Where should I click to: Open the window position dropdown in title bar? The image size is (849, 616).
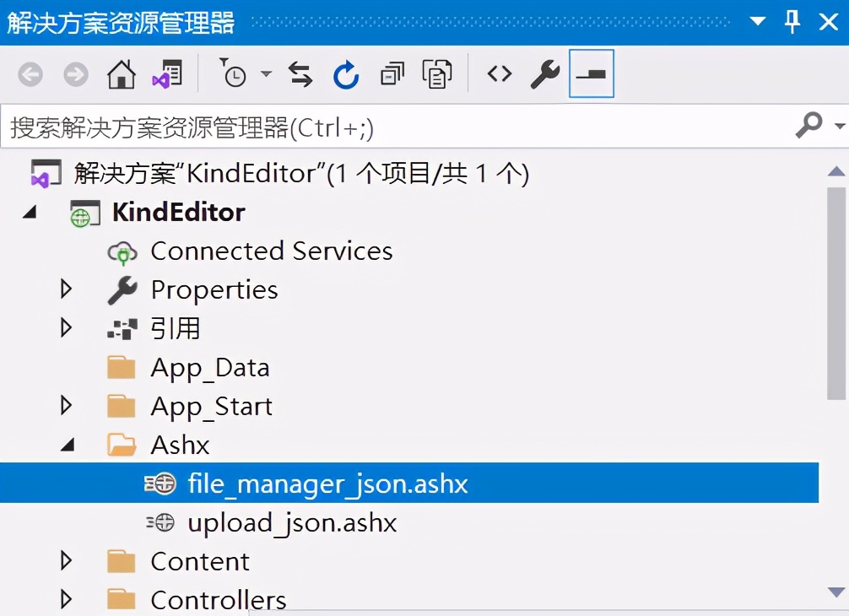click(758, 22)
